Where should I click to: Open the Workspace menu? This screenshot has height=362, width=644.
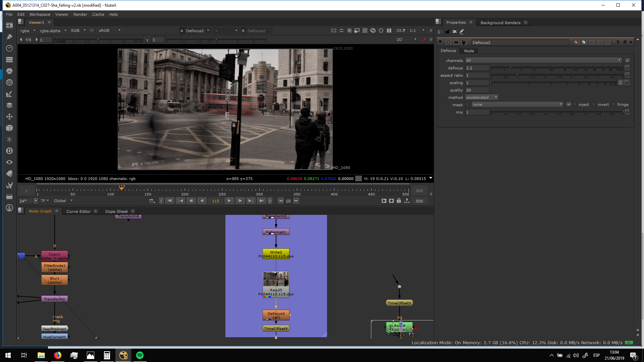[40, 14]
